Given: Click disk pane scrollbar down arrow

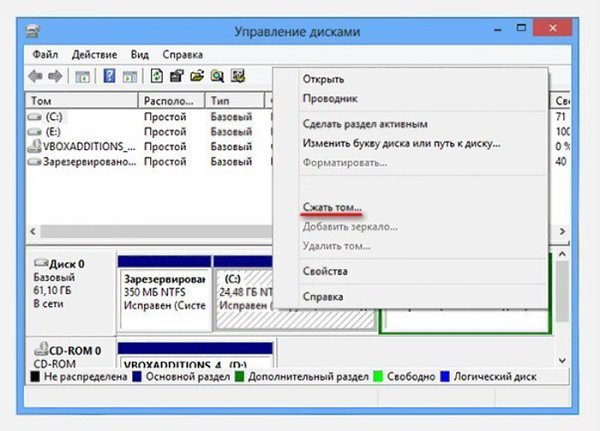Looking at the screenshot, I should click(562, 360).
